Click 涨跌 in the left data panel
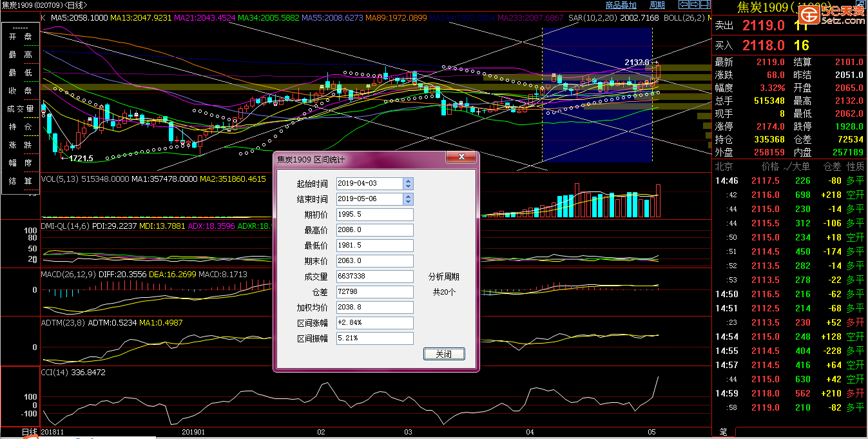This screenshot has width=868, height=439. [20, 145]
